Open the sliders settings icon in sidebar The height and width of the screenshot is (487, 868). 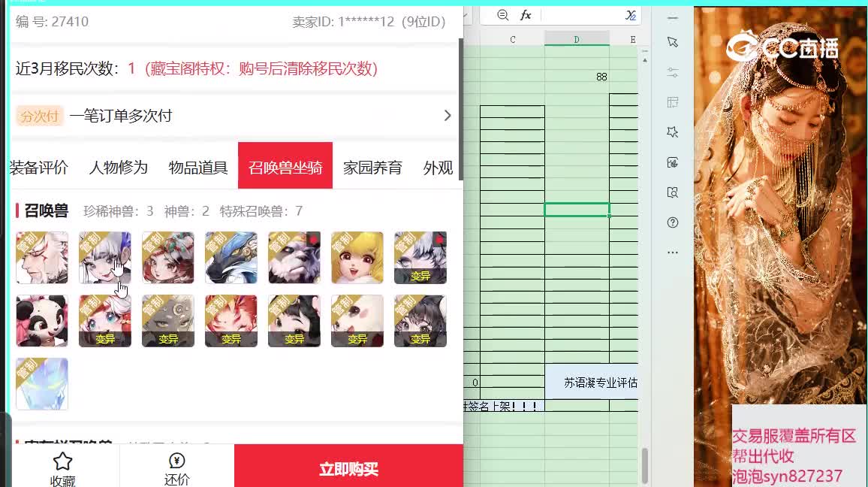(x=673, y=73)
